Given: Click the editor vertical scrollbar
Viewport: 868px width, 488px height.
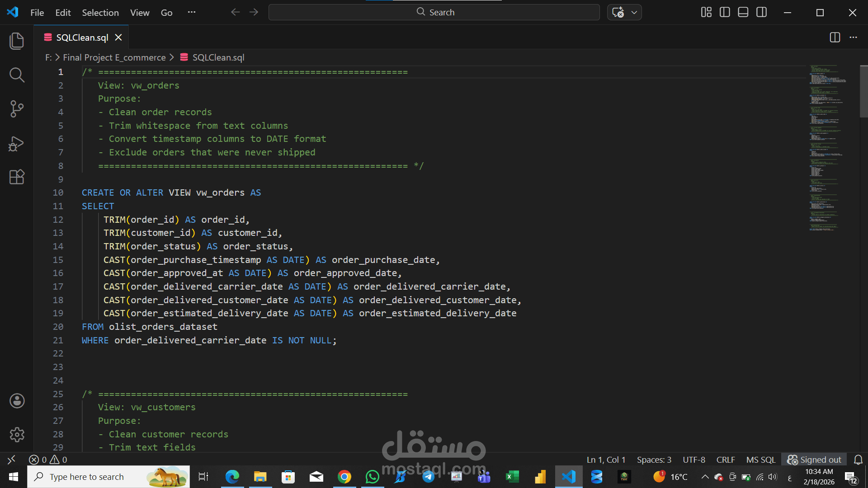Looking at the screenshot, I should pos(862,90).
